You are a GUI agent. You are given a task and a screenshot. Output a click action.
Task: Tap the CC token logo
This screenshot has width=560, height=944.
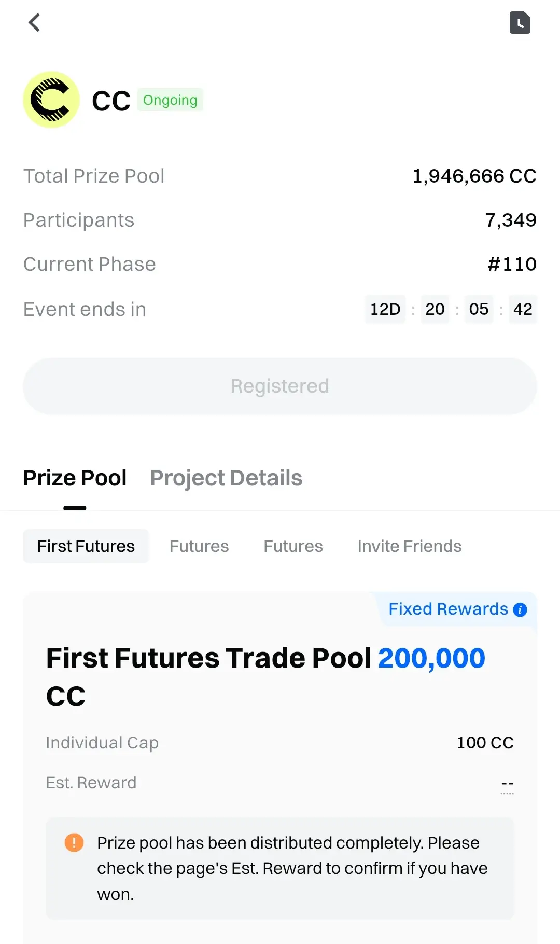(x=51, y=100)
